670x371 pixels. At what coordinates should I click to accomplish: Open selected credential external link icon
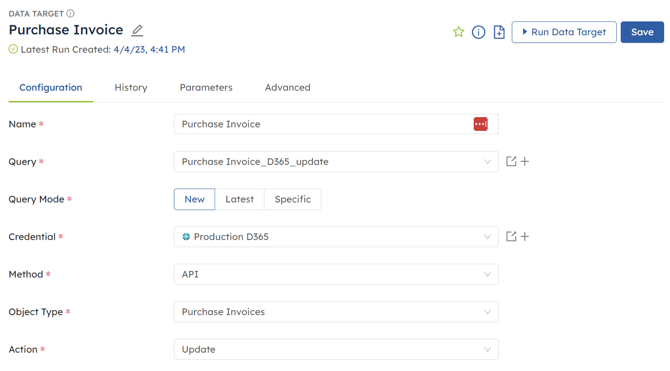511,236
